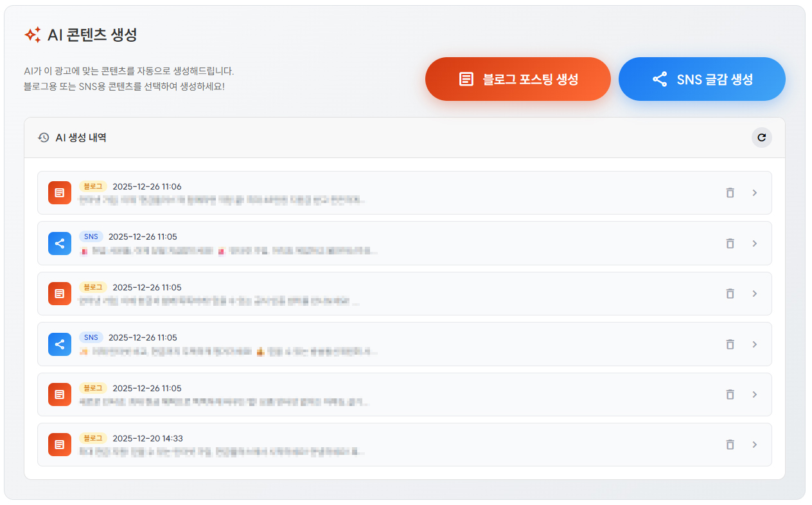
Task: Delete the 2025-12-20 14:33 blog entry
Action: click(x=730, y=445)
